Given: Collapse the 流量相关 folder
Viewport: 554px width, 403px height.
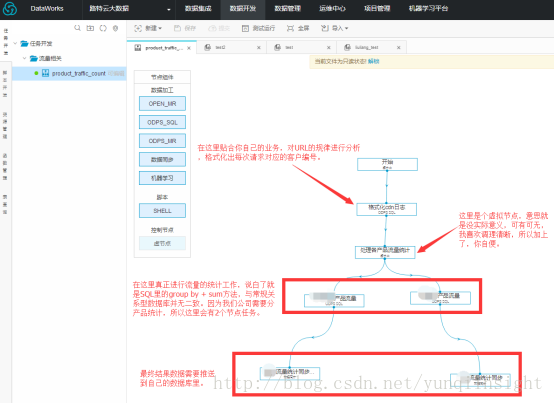Looking at the screenshot, I should [24, 58].
